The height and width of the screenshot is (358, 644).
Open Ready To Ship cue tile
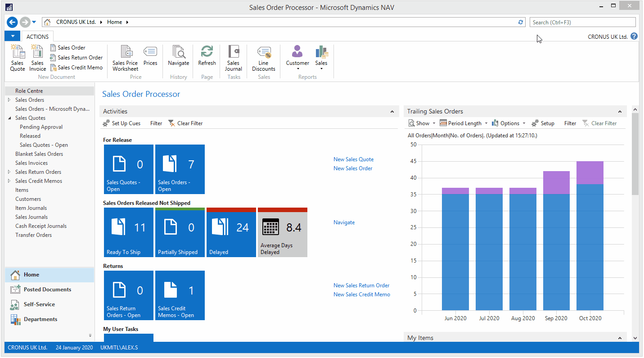click(x=129, y=232)
